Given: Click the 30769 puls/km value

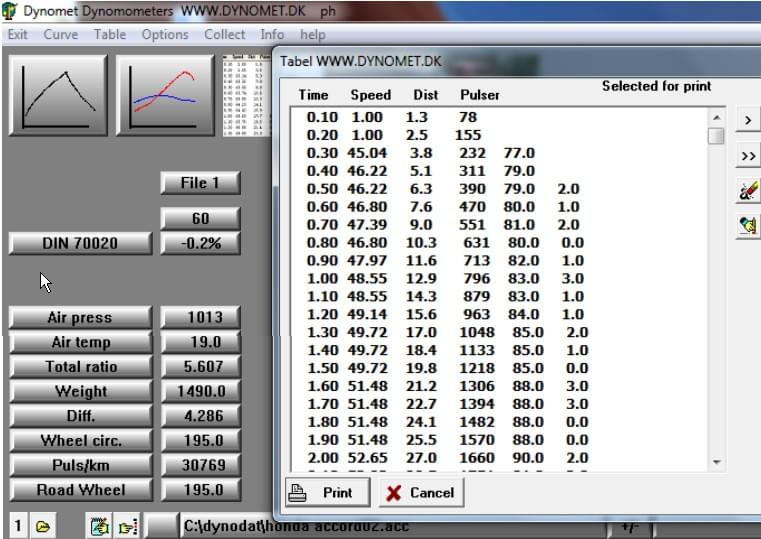Looking at the screenshot, I should [200, 465].
